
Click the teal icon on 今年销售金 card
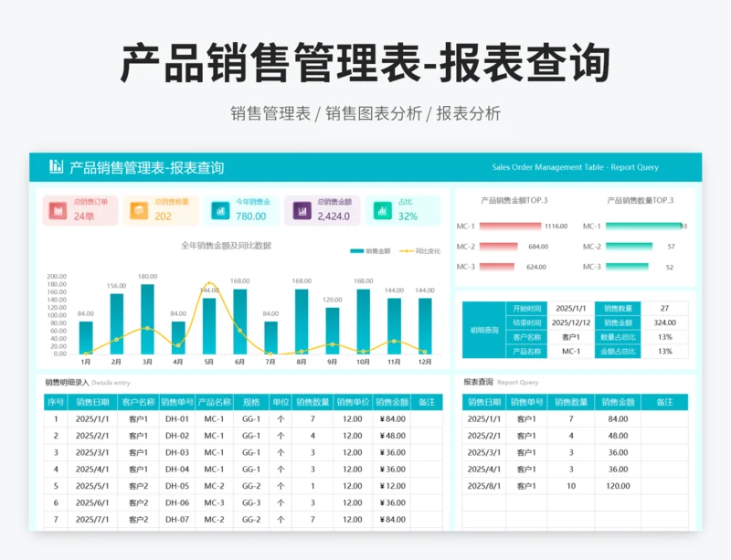pyautogui.click(x=220, y=211)
